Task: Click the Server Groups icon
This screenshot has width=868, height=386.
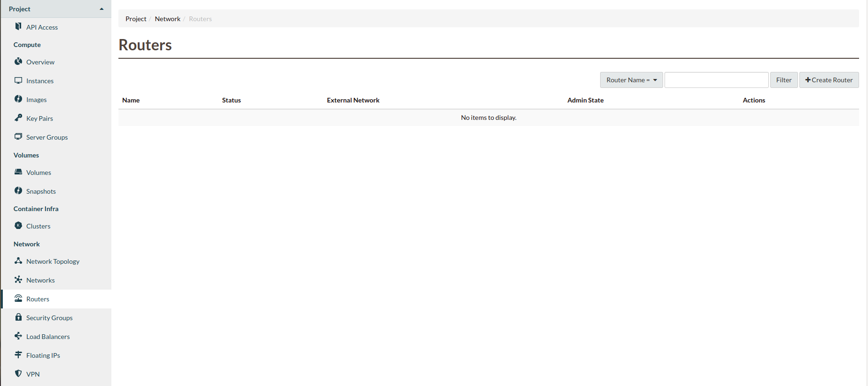Action: pos(18,137)
